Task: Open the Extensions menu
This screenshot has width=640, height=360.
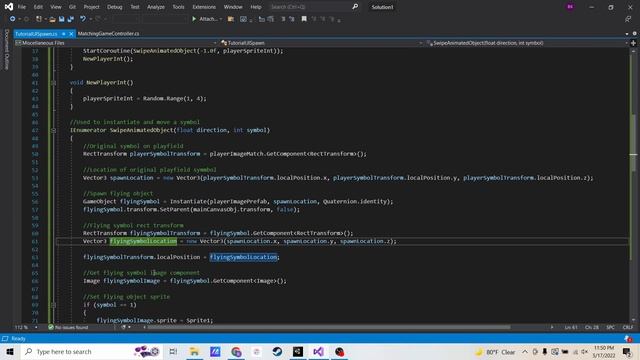Action: pos(204,7)
